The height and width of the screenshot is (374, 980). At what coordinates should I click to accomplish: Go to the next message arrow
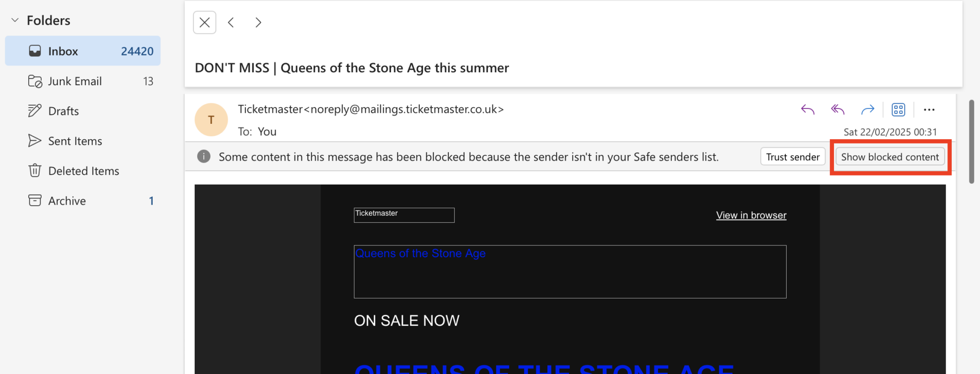[x=258, y=22]
